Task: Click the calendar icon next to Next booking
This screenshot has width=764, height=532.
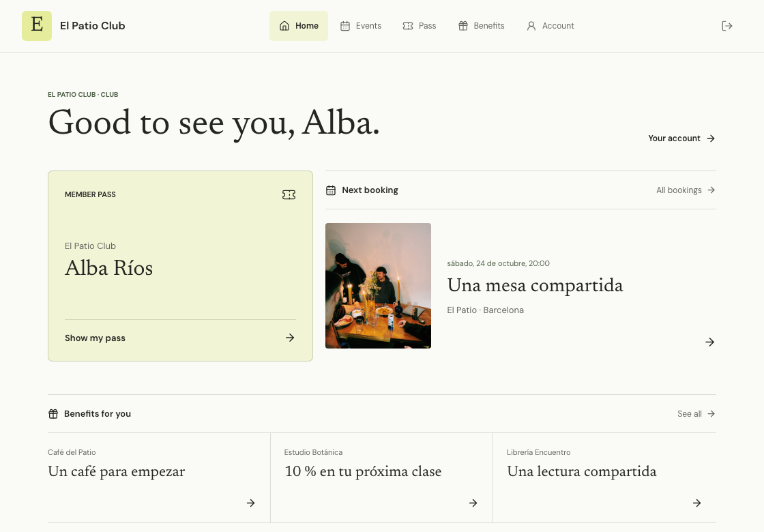Action: (331, 190)
